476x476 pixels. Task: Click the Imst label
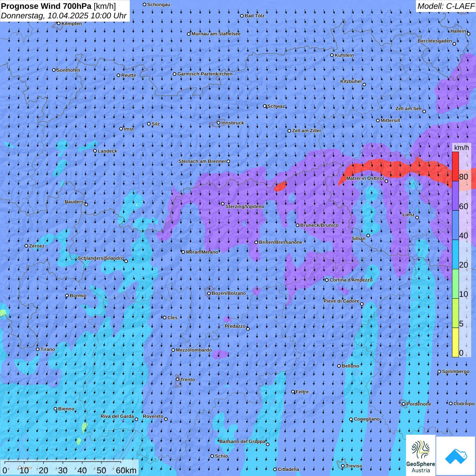[x=129, y=129]
